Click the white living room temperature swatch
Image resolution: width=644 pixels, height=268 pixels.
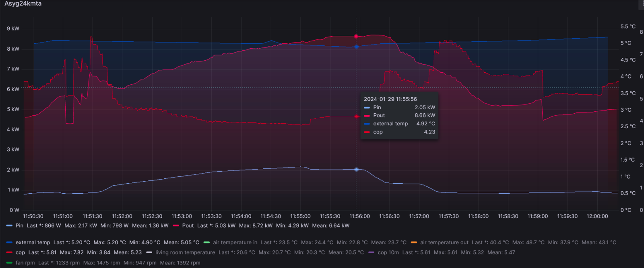(149, 253)
